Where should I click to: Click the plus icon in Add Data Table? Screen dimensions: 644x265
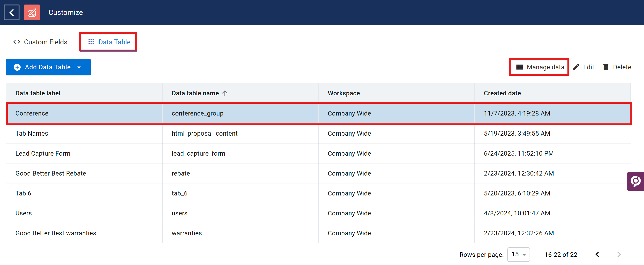[x=17, y=67]
